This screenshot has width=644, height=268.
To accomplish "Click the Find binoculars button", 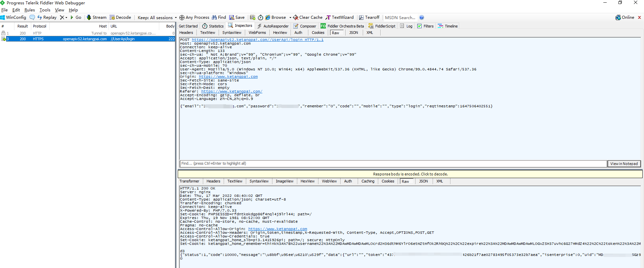I will click(x=219, y=17).
